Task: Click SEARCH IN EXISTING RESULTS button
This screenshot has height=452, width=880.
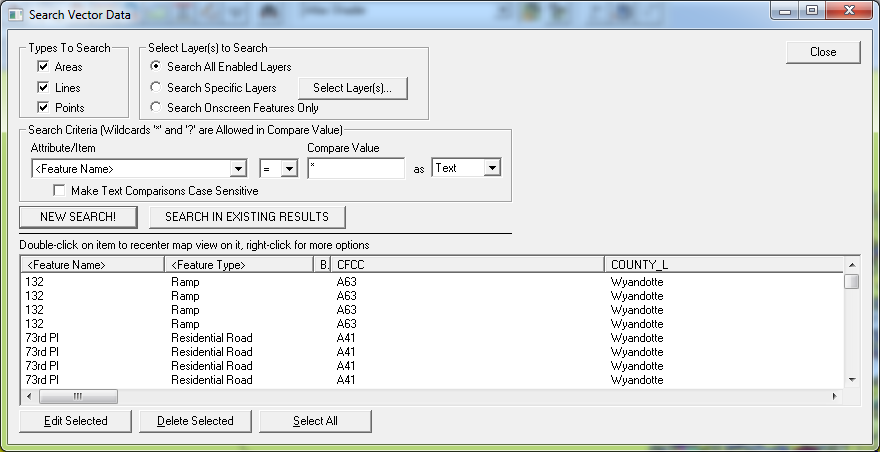Action: click(247, 217)
